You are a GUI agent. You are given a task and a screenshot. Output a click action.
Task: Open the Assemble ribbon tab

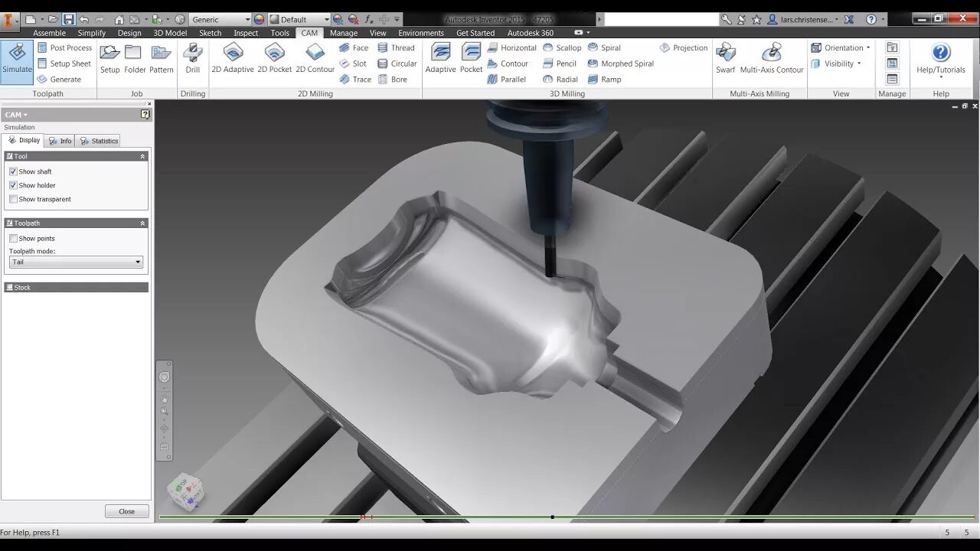click(x=49, y=33)
